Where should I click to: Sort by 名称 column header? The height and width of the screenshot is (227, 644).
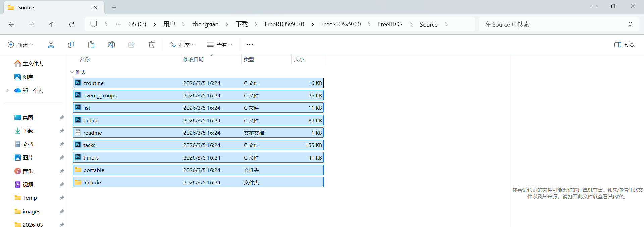(85, 59)
